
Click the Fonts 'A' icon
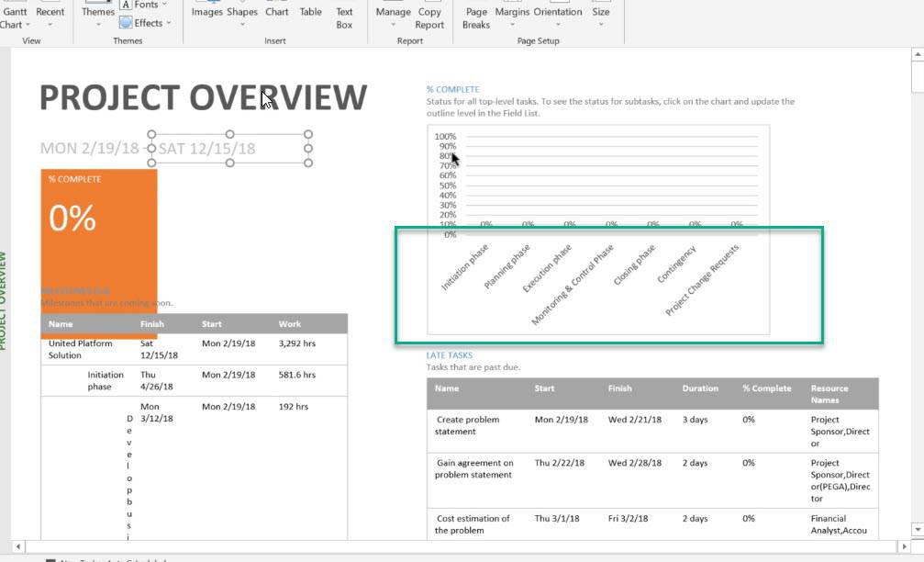(126, 5)
